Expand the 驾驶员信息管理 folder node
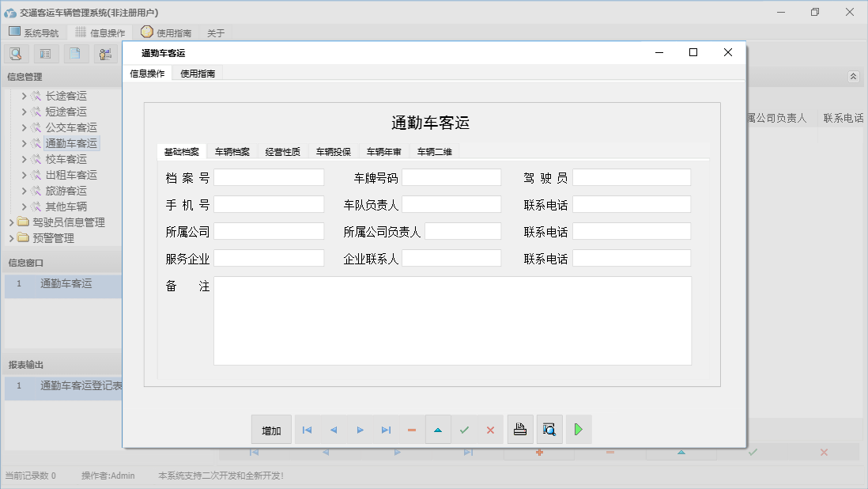The height and width of the screenshot is (489, 868). tap(12, 222)
